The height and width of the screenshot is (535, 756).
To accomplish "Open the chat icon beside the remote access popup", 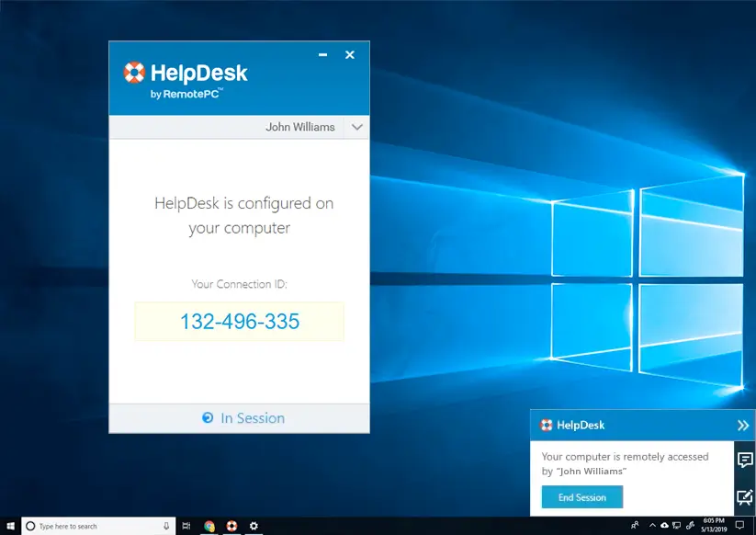I will pos(745,457).
